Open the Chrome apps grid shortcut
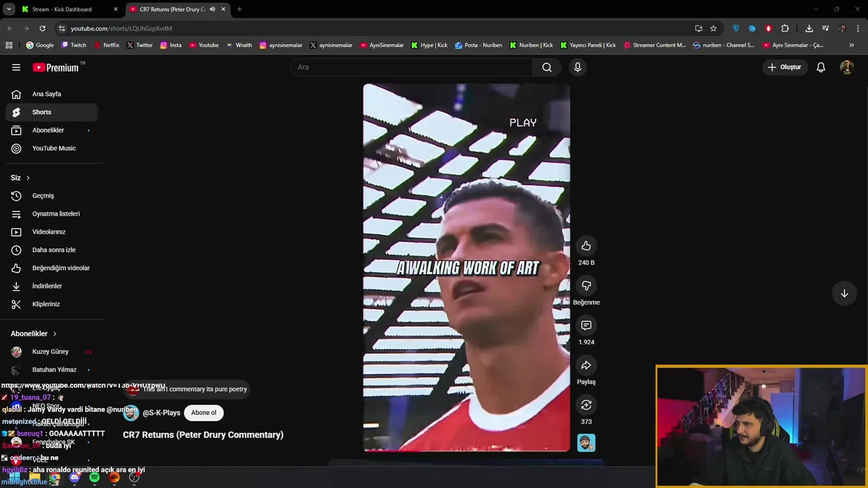The height and width of the screenshot is (488, 868). (x=9, y=45)
